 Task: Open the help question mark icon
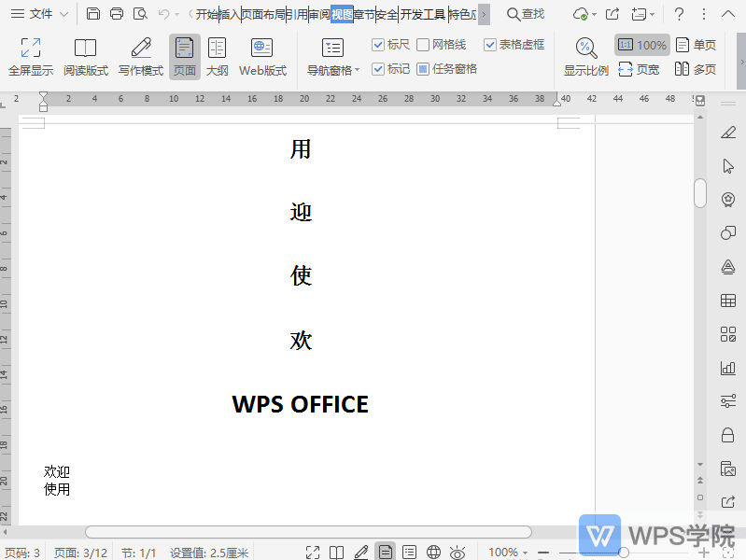(x=679, y=14)
